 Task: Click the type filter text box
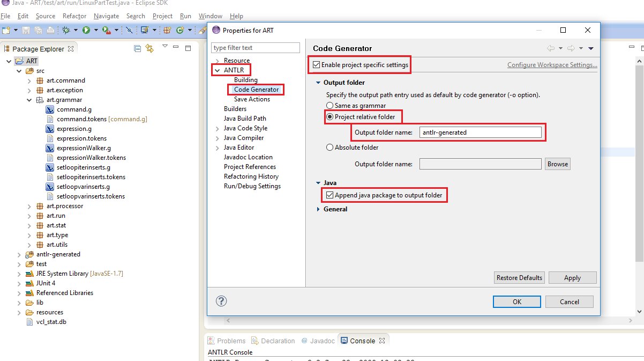(256, 48)
